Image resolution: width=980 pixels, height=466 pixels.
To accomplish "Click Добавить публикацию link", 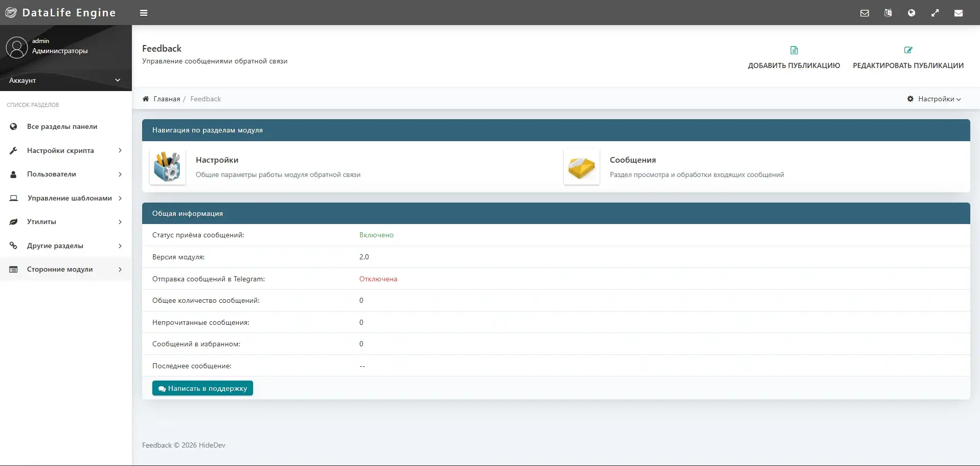I will point(794,57).
